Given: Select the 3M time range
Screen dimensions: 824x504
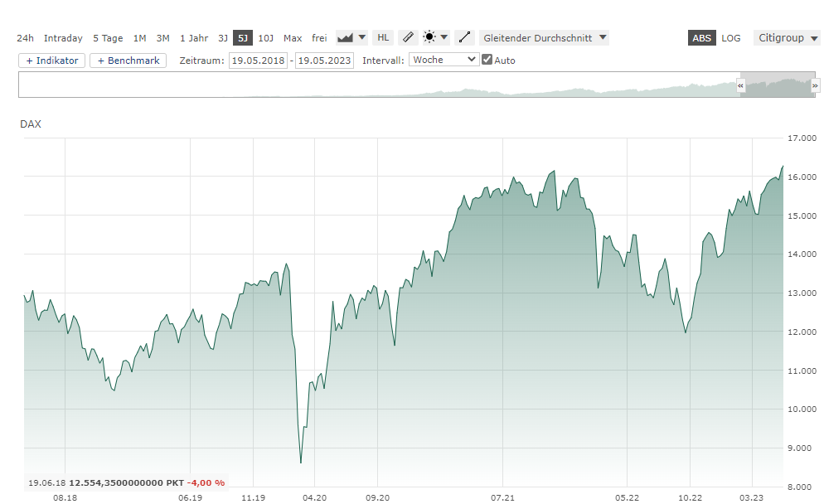Looking at the screenshot, I should [x=163, y=38].
